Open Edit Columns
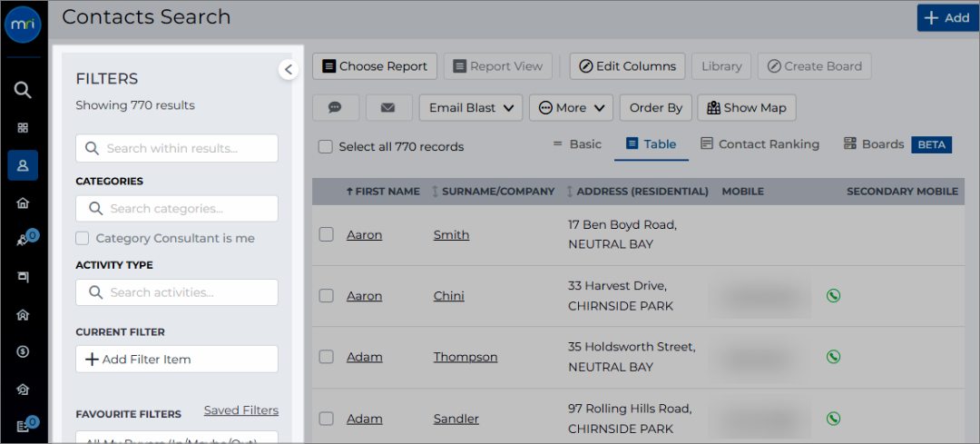Image resolution: width=980 pixels, height=444 pixels. (628, 65)
